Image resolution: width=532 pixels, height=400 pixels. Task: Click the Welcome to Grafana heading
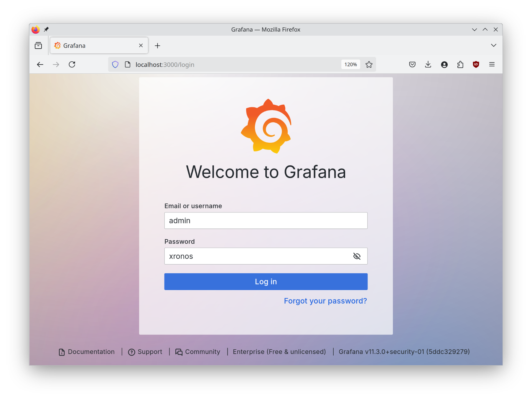(x=266, y=172)
